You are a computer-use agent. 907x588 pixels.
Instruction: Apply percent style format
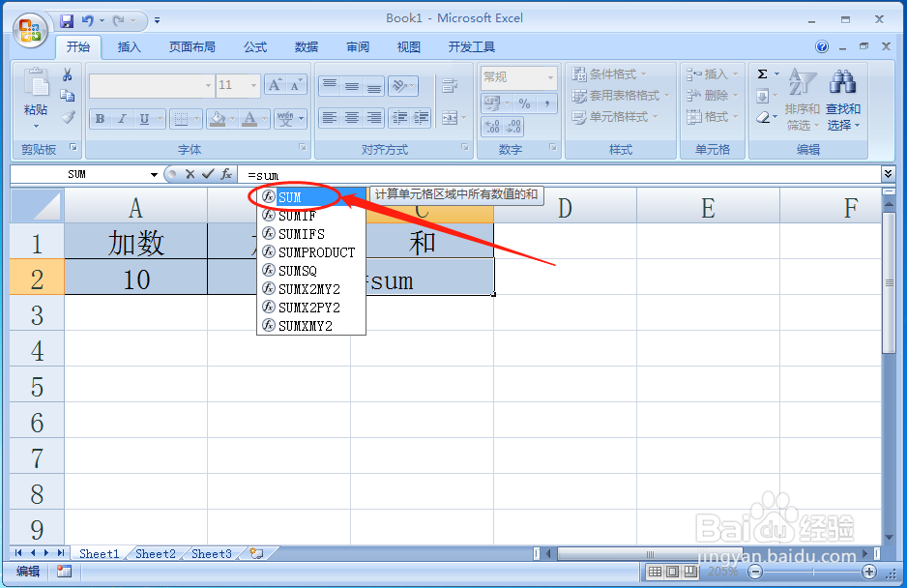pos(525,103)
